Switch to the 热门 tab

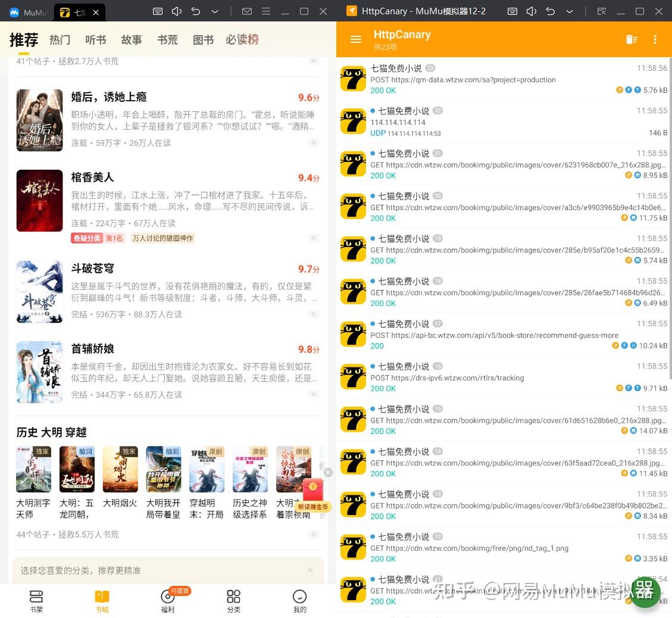[x=59, y=40]
